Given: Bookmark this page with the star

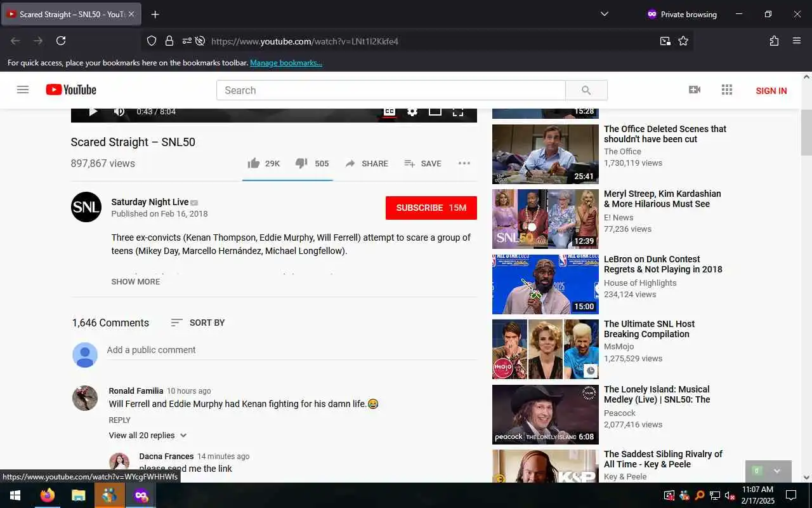Looking at the screenshot, I should (683, 41).
